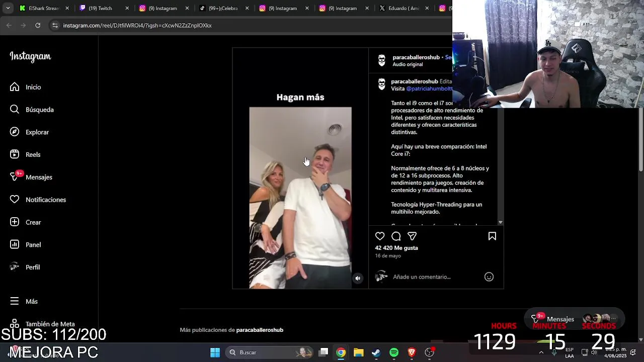Close the ElShark Stream tab

[x=67, y=8]
